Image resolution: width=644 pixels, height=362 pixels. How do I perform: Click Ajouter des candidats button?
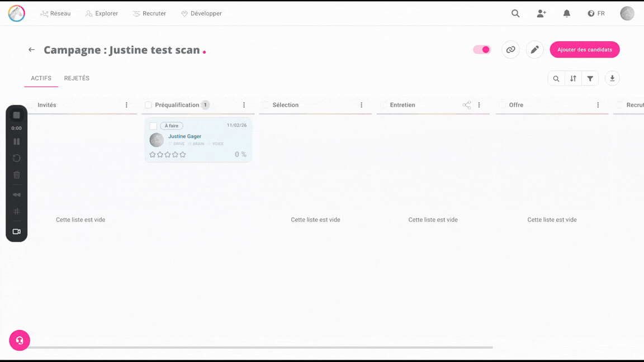tap(584, 50)
